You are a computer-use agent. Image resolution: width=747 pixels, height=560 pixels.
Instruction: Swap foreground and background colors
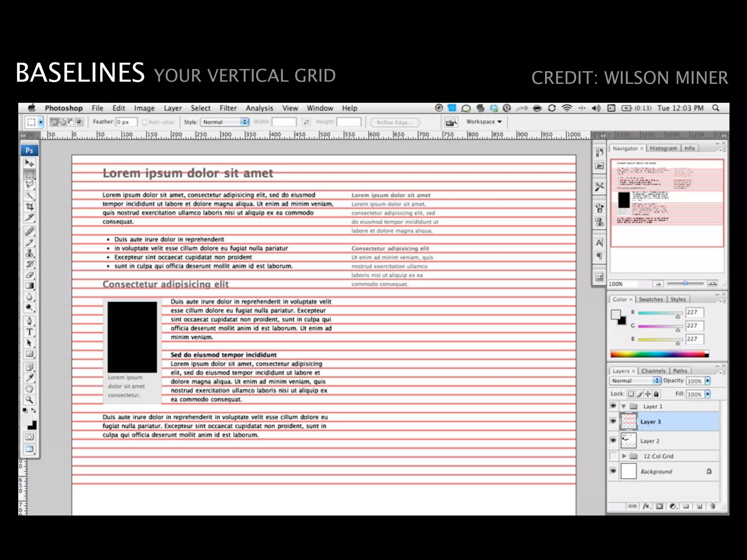(x=34, y=411)
